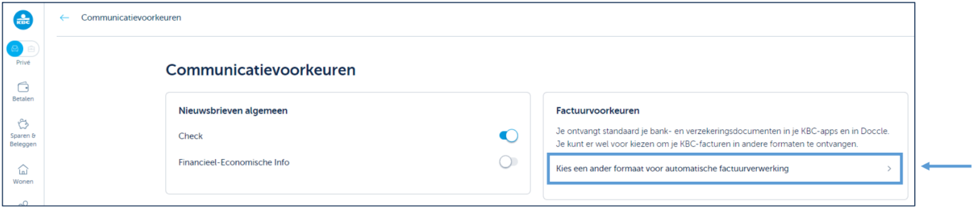The height and width of the screenshot is (210, 980).
Task: Click the Privé label under the switch
Action: click(23, 62)
